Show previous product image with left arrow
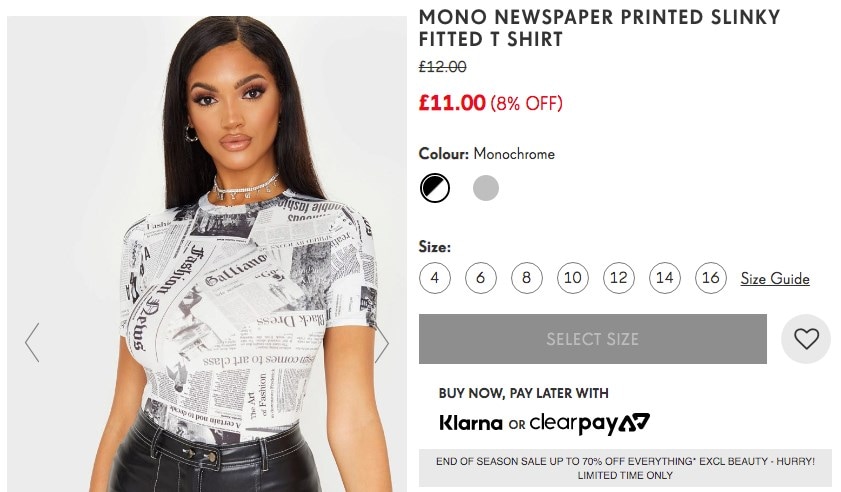 click(32, 342)
